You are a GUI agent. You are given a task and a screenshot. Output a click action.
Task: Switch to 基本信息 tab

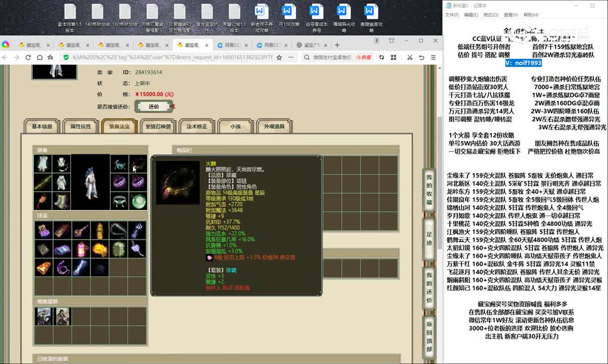tap(42, 126)
